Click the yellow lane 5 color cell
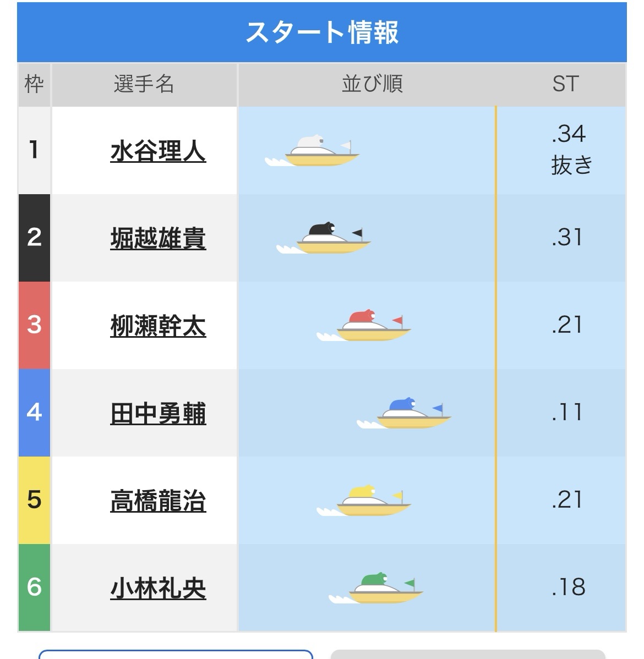 34,500
